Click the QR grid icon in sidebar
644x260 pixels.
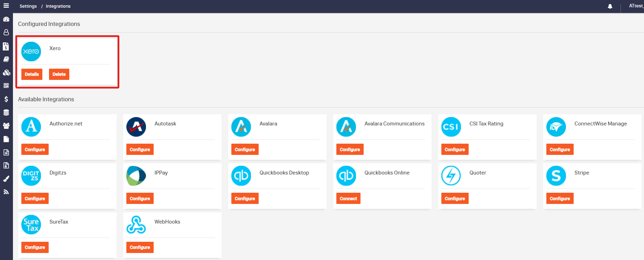[x=6, y=85]
